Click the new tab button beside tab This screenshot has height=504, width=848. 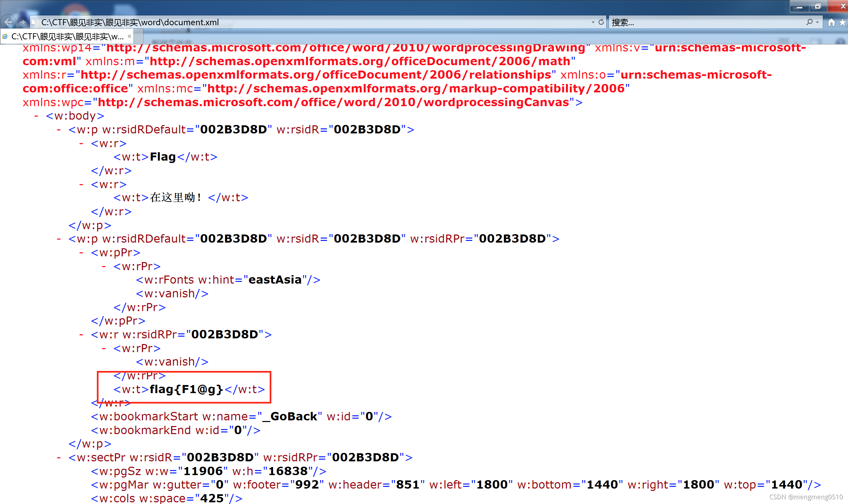pos(139,36)
